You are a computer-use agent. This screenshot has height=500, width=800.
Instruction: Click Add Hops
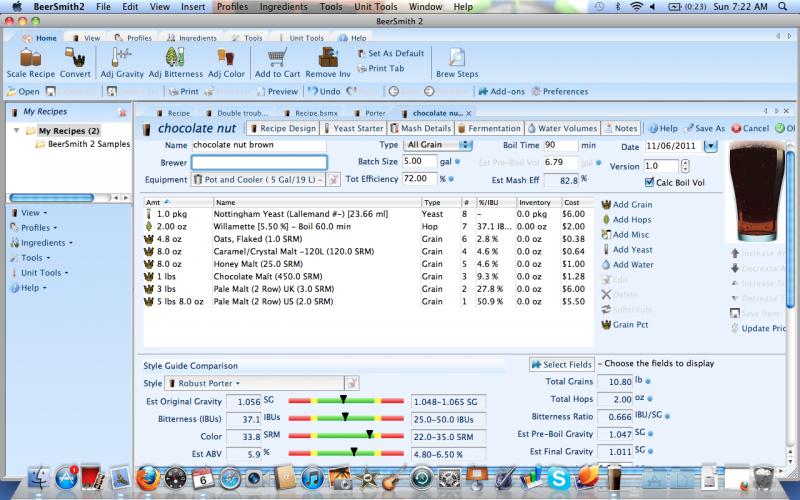[627, 219]
